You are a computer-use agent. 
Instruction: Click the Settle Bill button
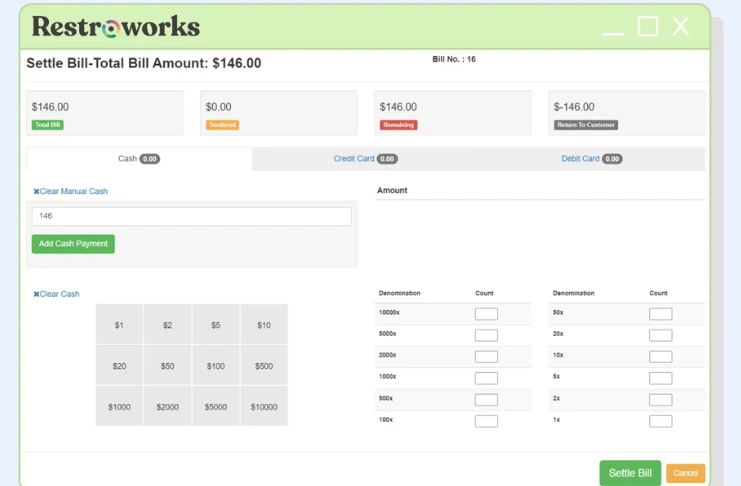coord(630,473)
